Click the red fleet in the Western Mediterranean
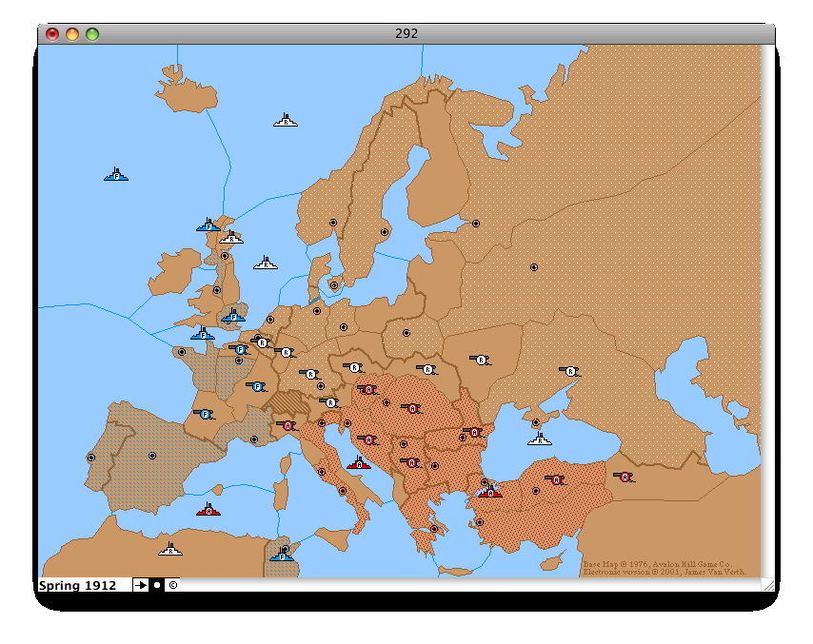This screenshot has width=813, height=644. [208, 509]
